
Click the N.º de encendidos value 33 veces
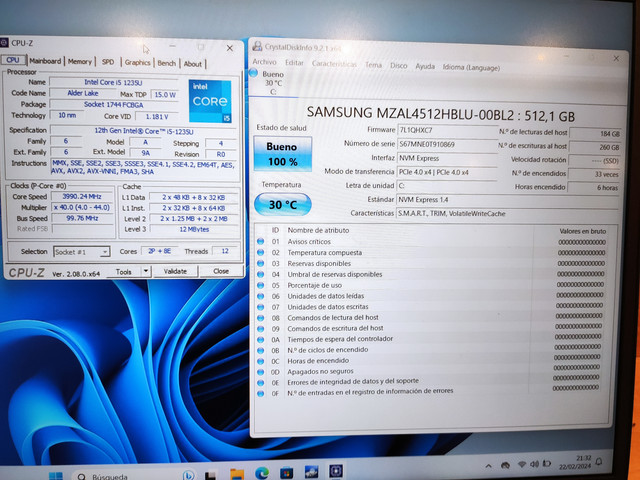click(x=595, y=174)
